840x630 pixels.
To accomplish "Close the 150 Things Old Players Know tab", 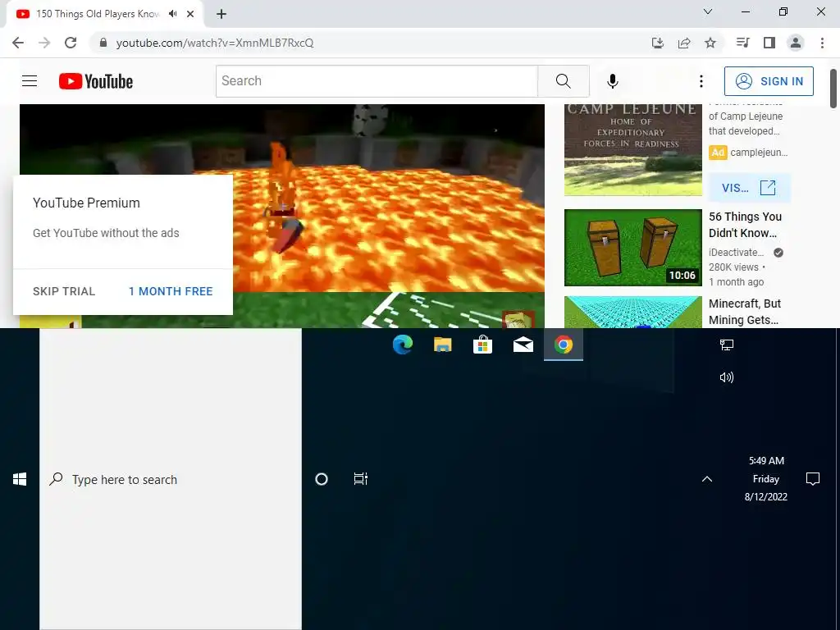I will point(190,14).
